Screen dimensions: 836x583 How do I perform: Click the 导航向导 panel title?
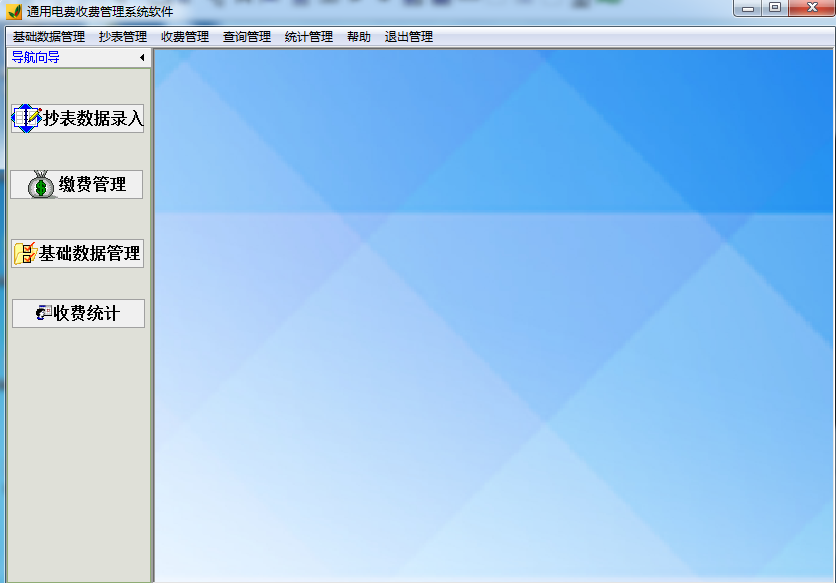[x=34, y=57]
